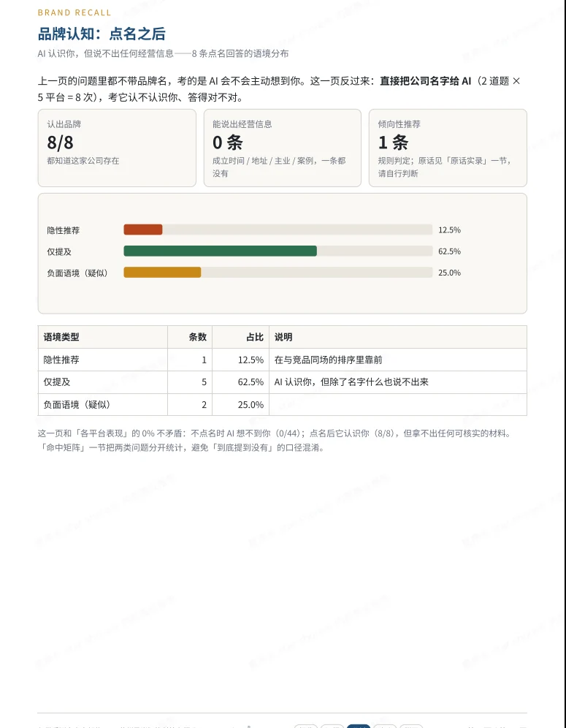Click the caption 都知道这家公司存在

click(83, 161)
